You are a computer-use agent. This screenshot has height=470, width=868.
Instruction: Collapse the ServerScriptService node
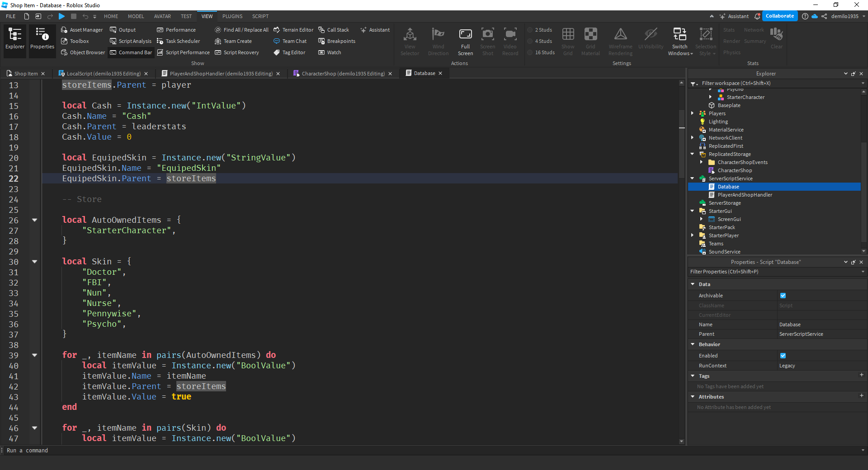693,178
